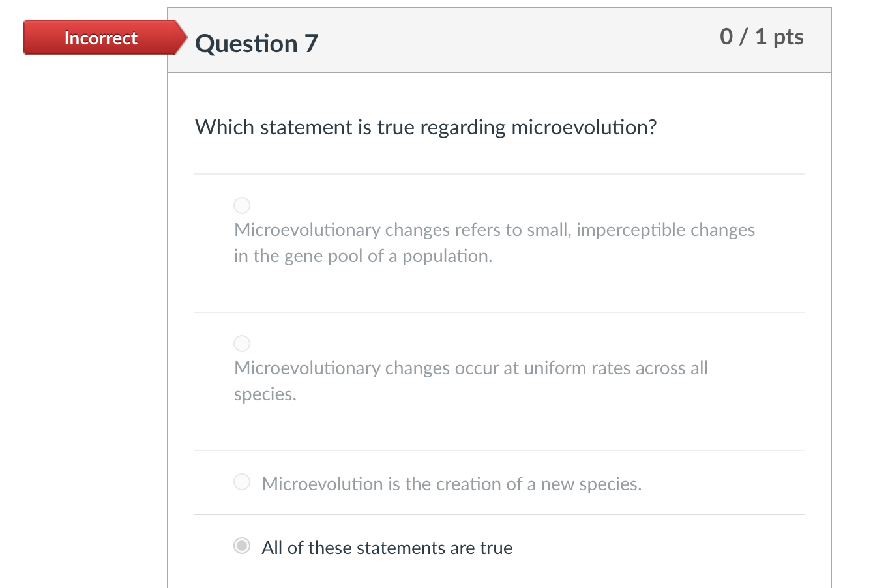
Task: Click answer text starting 'Microevolutionary changes refers to small'
Action: coord(494,230)
